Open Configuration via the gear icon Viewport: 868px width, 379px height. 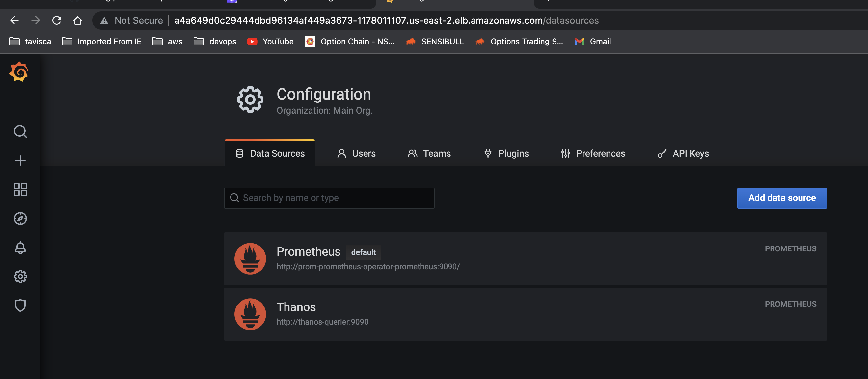(20, 277)
